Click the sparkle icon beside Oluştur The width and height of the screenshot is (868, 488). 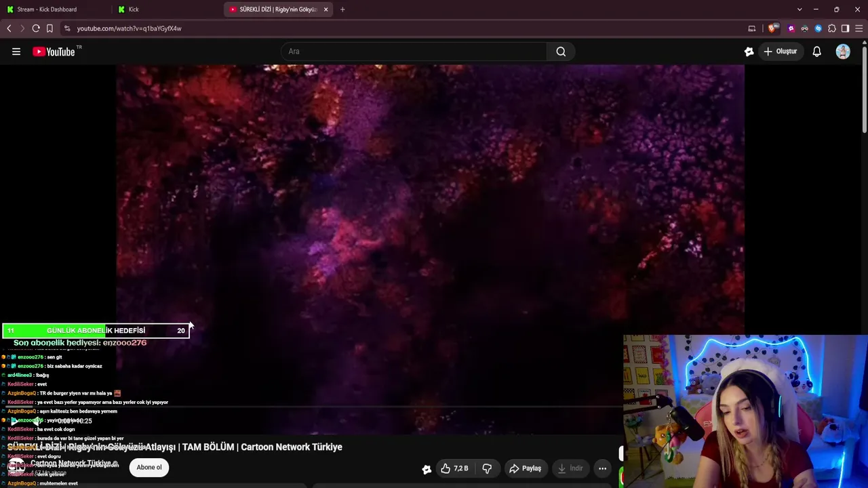(749, 52)
